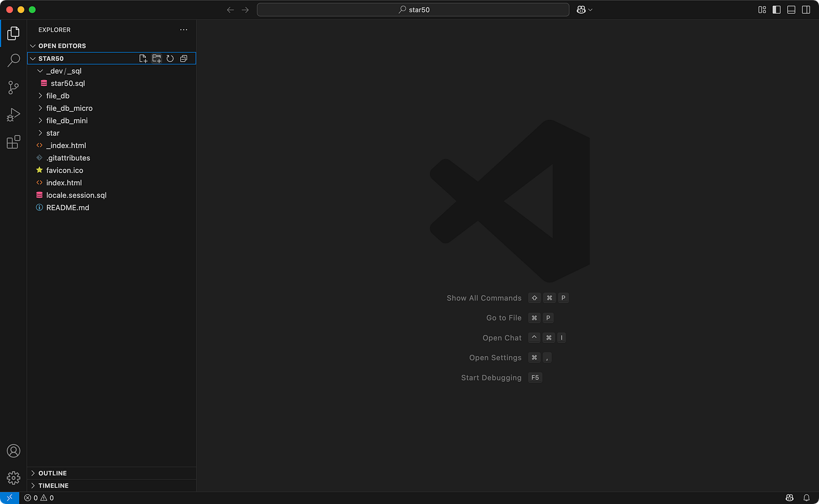Open the Accounts menu icon
The image size is (819, 504).
pos(13,451)
